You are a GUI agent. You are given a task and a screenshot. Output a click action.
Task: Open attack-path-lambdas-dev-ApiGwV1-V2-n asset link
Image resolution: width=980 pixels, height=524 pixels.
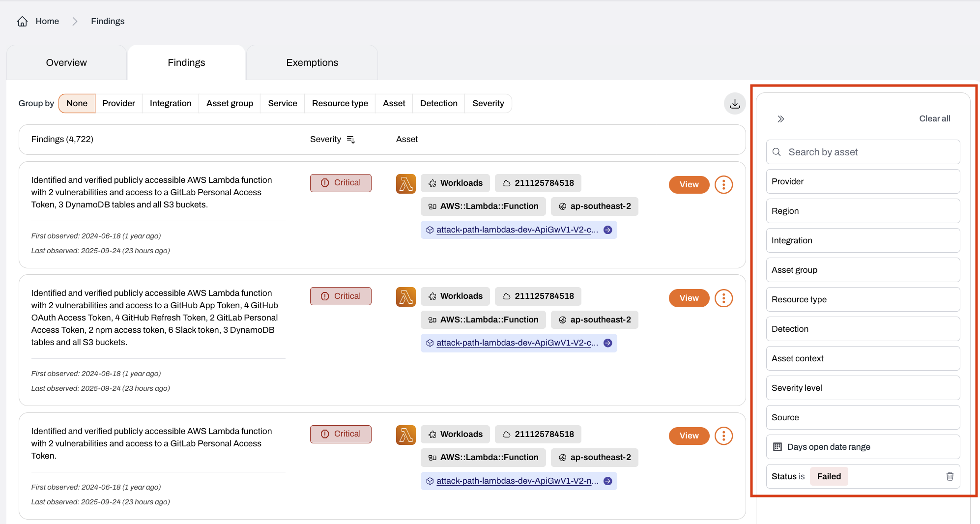pyautogui.click(x=518, y=481)
